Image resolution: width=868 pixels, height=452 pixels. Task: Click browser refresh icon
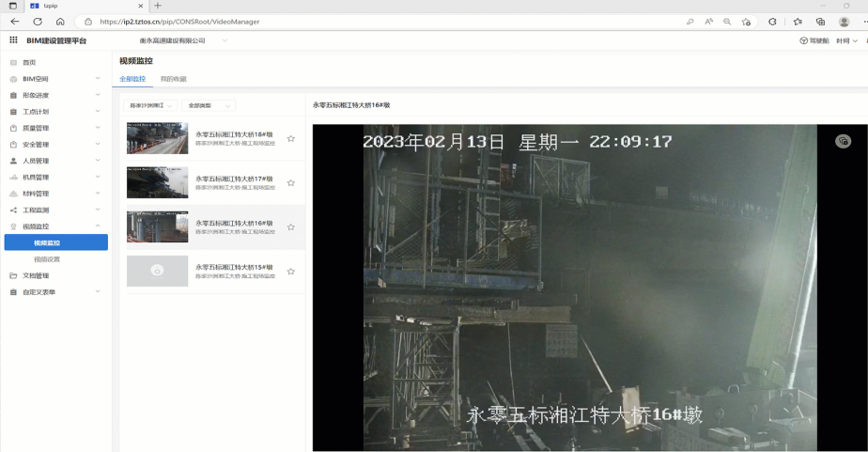tap(38, 22)
